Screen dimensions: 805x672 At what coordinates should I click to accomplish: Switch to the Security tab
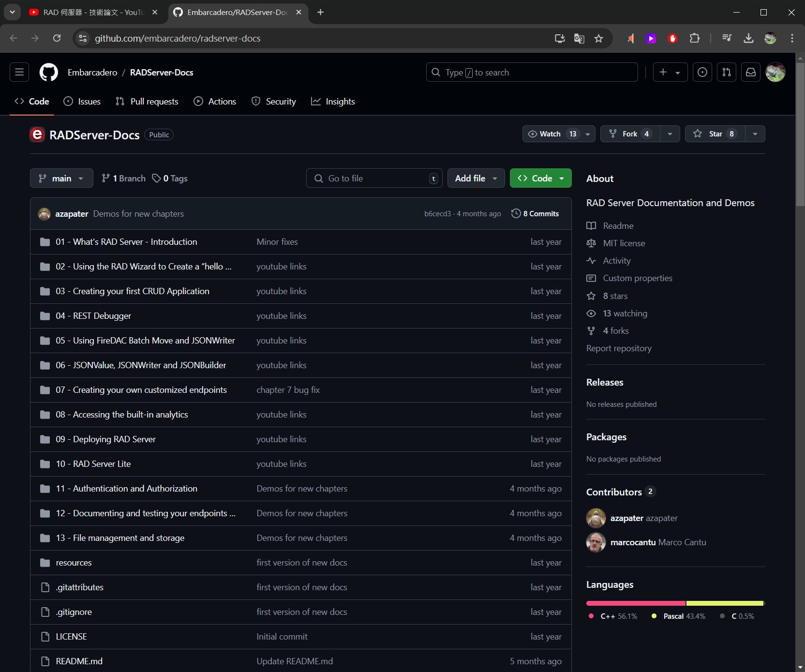[x=274, y=102]
